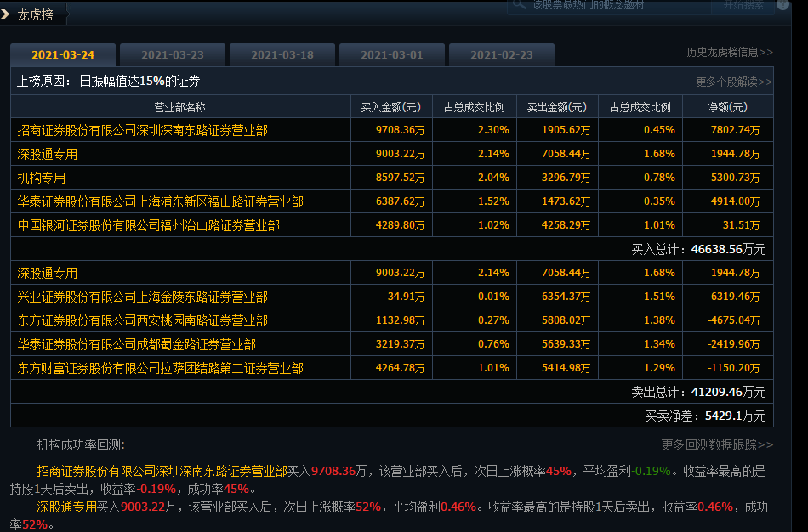This screenshot has height=532, width=808.
Task: Open 东方财富证券拉萨团结路第二 branch
Action: (160, 368)
